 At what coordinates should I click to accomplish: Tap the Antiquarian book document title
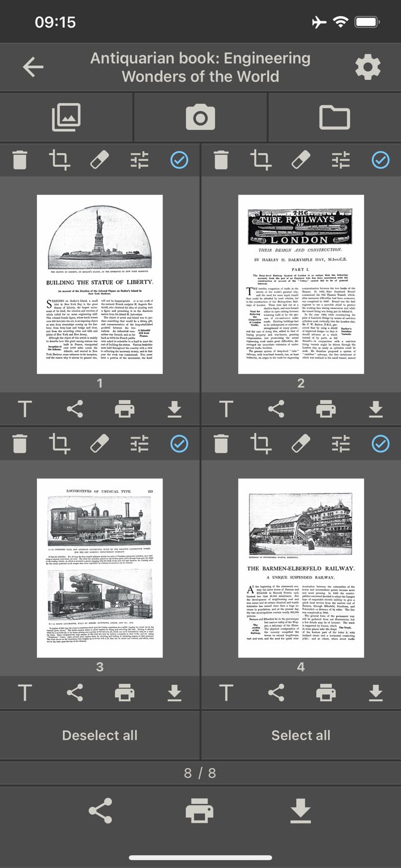click(x=200, y=67)
